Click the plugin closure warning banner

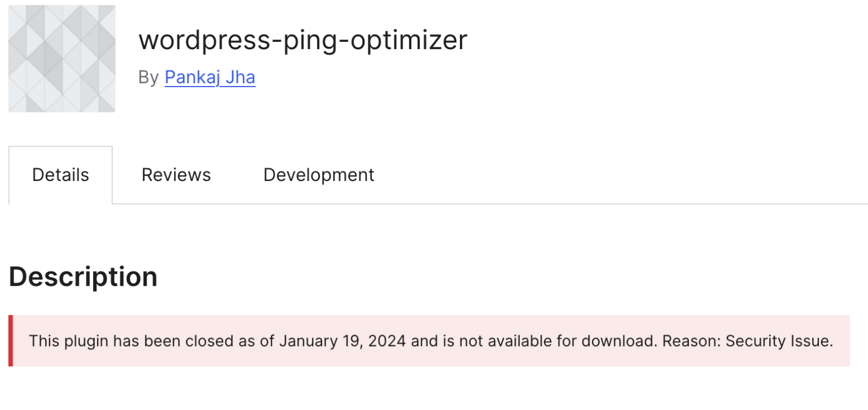429,341
